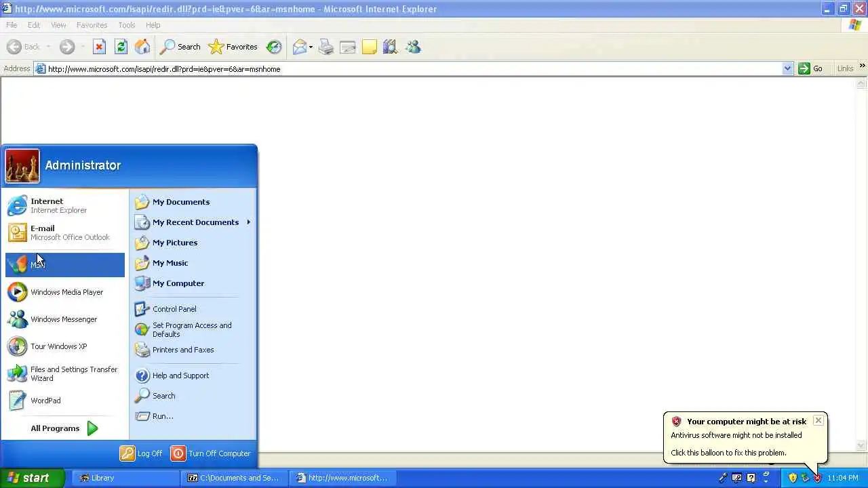868x488 pixels.
Task: Open the Forward button history dropdown
Action: pos(83,47)
